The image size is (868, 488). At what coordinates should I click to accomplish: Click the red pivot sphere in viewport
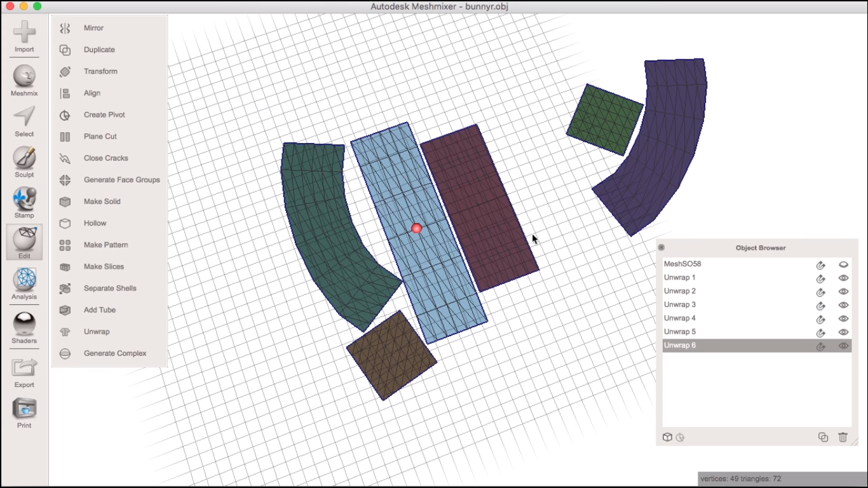click(x=416, y=228)
